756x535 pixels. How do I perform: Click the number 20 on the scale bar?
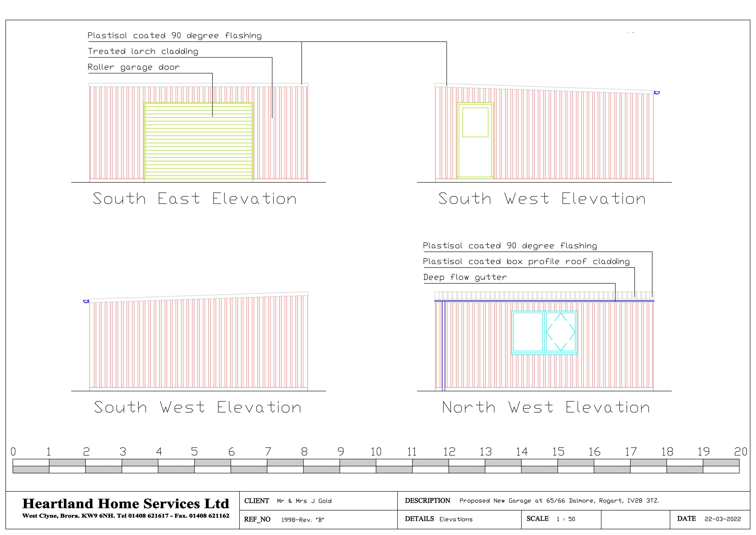740,452
